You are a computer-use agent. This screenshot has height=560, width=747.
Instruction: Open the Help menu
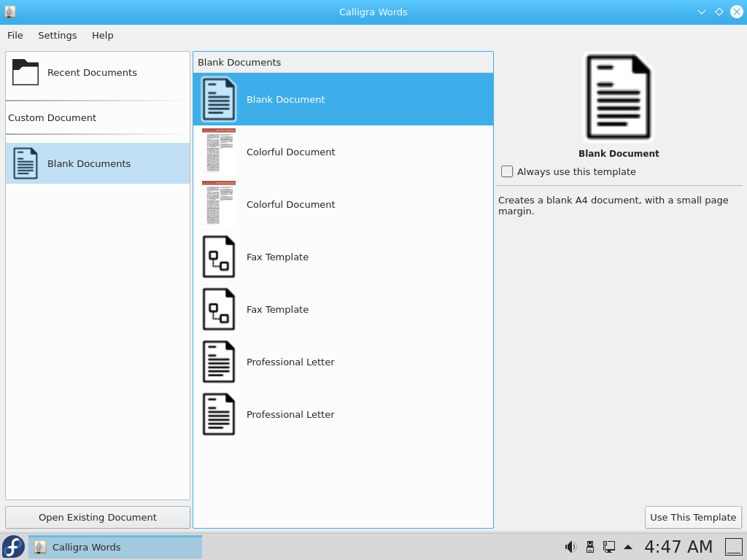102,36
